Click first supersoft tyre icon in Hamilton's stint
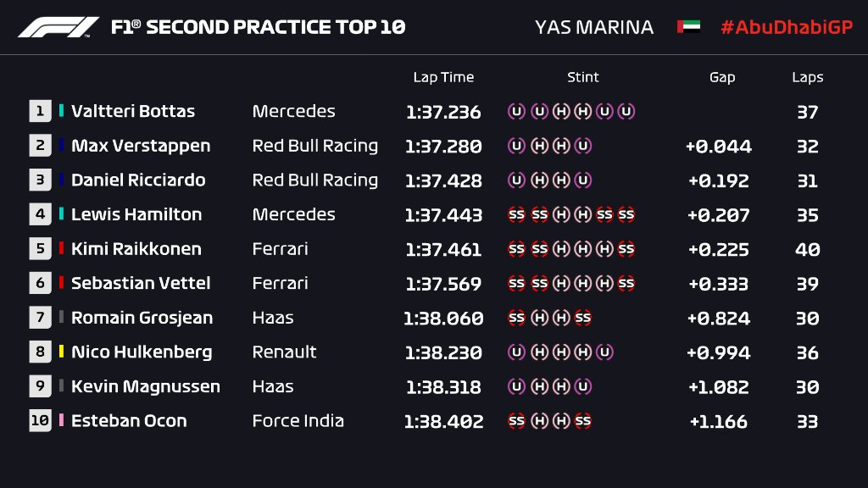Viewport: 868px width, 488px height. tap(516, 214)
